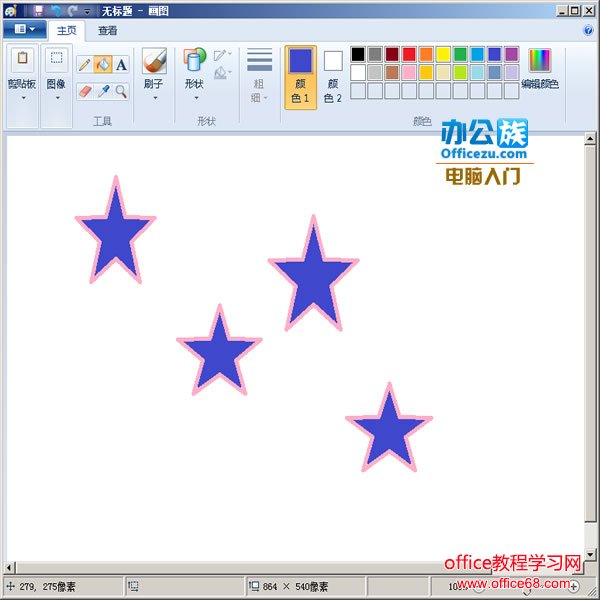This screenshot has height=600, width=600.
Task: Pick the purple color swatch
Action: click(511, 54)
